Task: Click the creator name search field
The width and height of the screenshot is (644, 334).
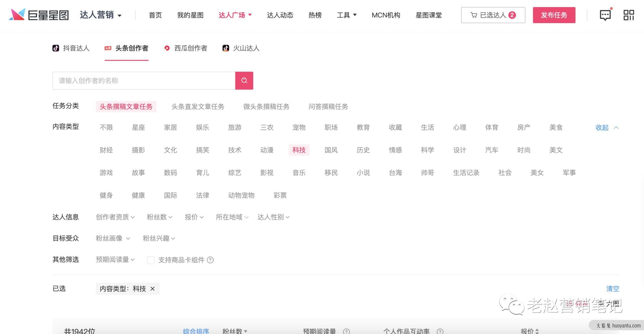Action: pos(144,80)
